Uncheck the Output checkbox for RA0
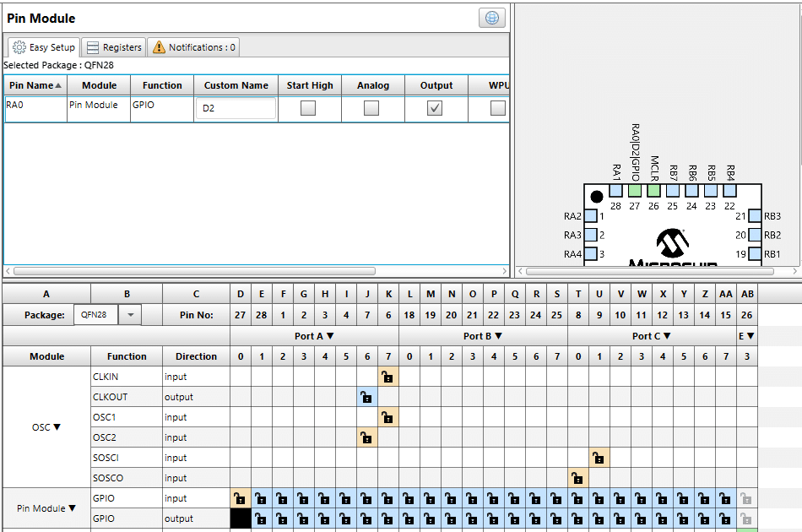Viewport: 802px width, 532px height. point(435,108)
